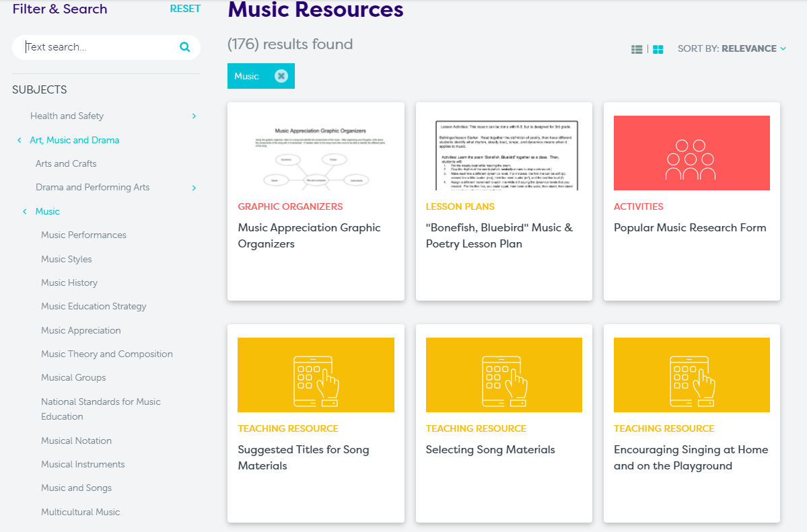Open the Sort By Relevance dropdown
The height and width of the screenshot is (532, 807).
(732, 48)
